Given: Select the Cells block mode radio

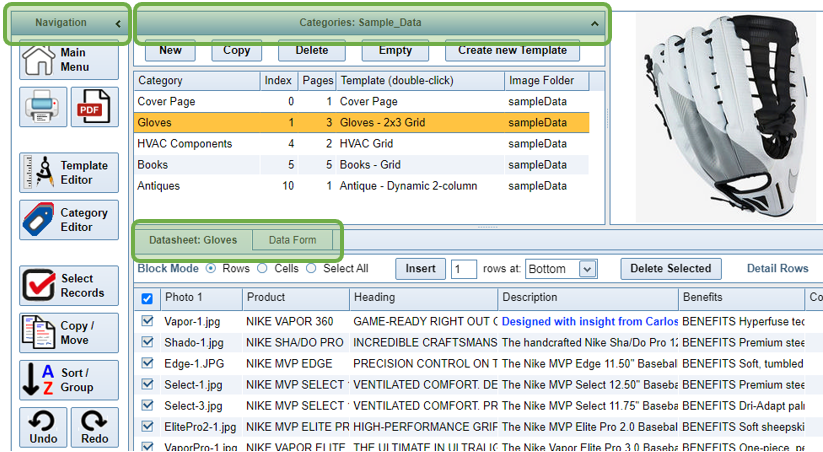Looking at the screenshot, I should (262, 269).
